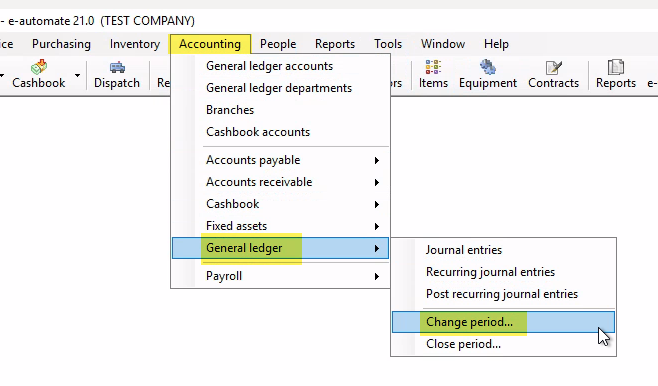The height and width of the screenshot is (386, 658).
Task: Click the Dispatch truck icon
Action: [x=117, y=67]
